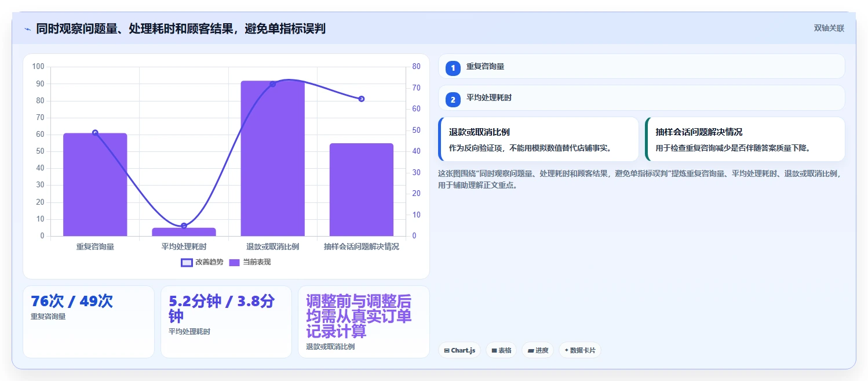The image size is (868, 381).
Task: Toggle the 改善趋势 legend item
Action: [x=202, y=262]
